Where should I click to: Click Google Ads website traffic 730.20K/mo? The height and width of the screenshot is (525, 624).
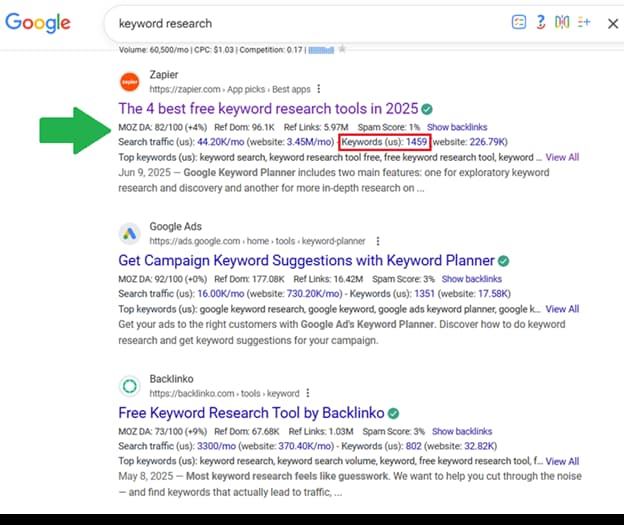click(x=314, y=293)
